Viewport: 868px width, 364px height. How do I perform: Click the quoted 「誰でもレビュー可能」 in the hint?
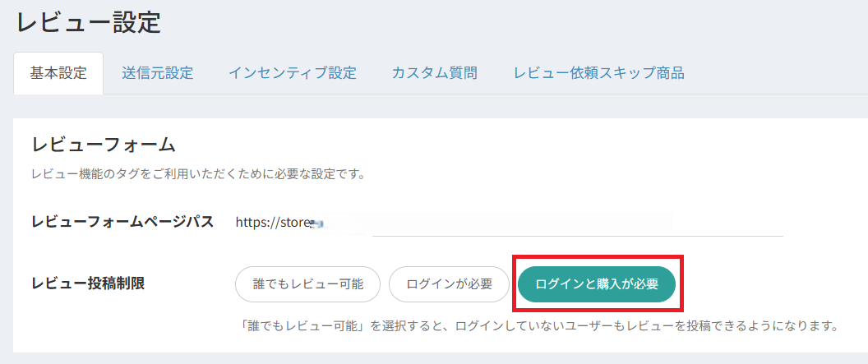click(298, 326)
